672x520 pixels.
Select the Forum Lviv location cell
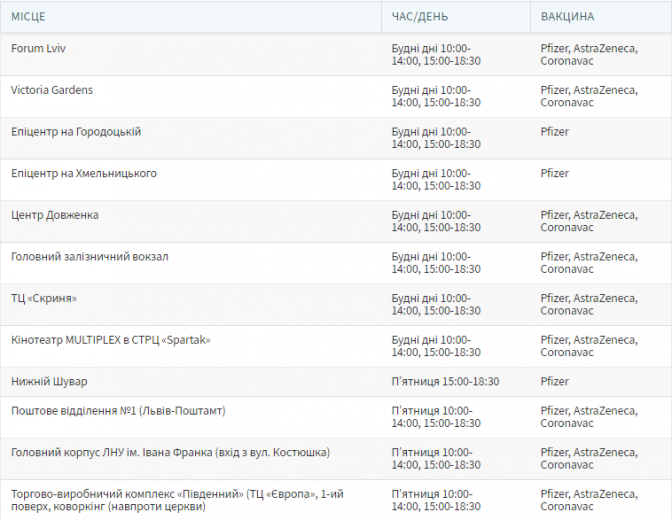[39, 48]
